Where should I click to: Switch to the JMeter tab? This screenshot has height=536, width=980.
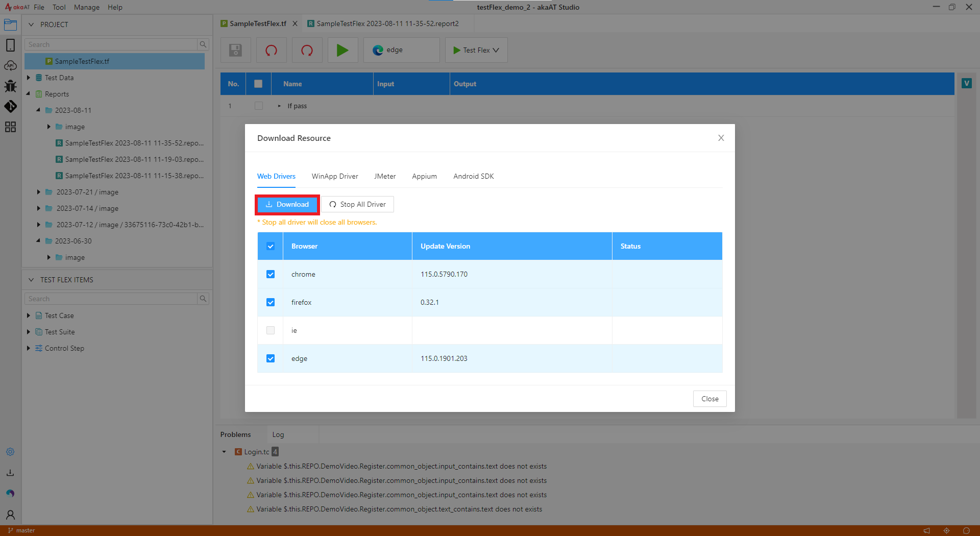pyautogui.click(x=385, y=176)
